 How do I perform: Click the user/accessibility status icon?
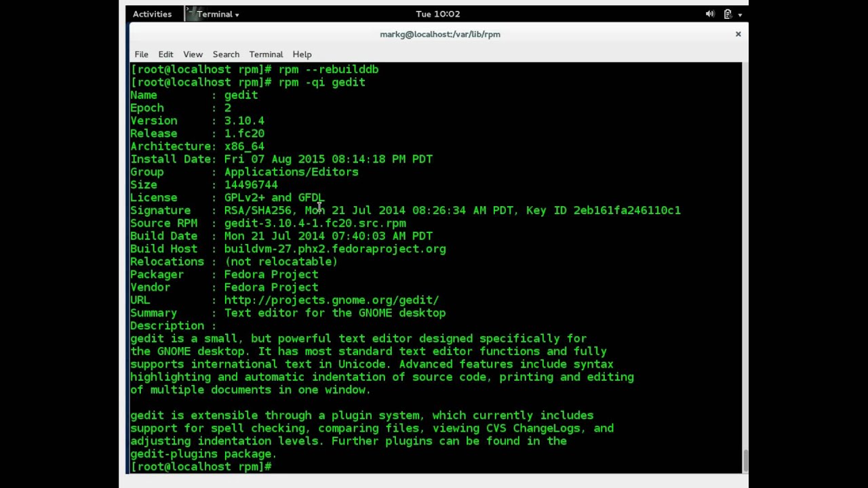(x=728, y=14)
